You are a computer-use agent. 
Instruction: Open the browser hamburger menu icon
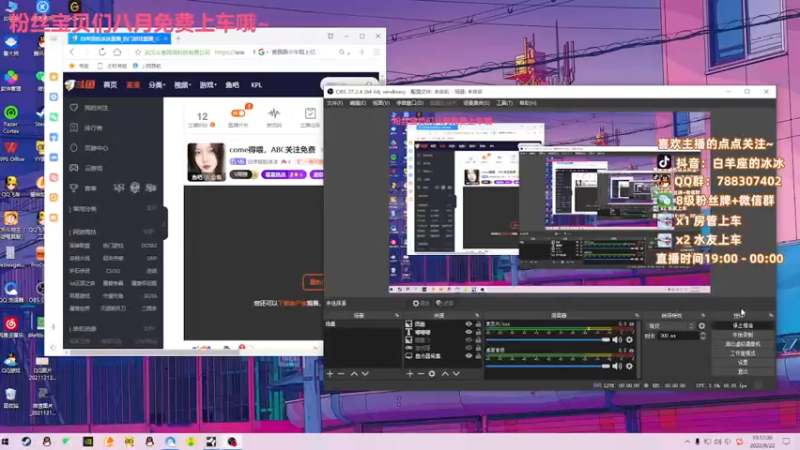click(x=377, y=52)
